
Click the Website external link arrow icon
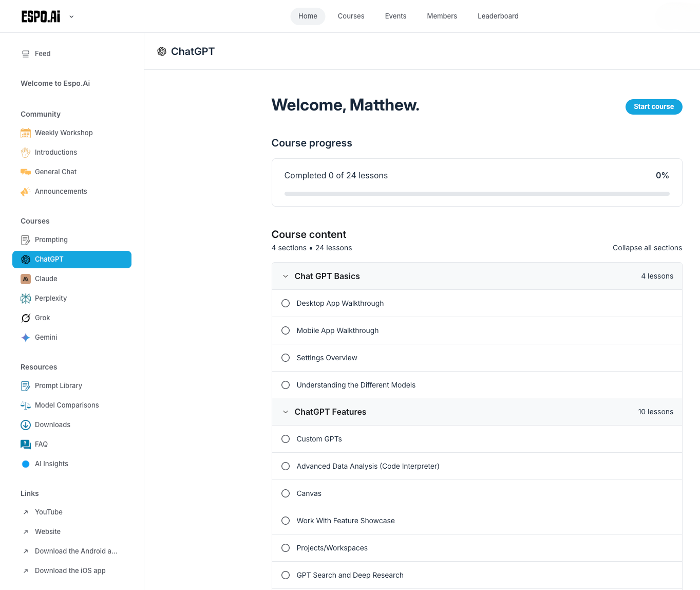[26, 532]
